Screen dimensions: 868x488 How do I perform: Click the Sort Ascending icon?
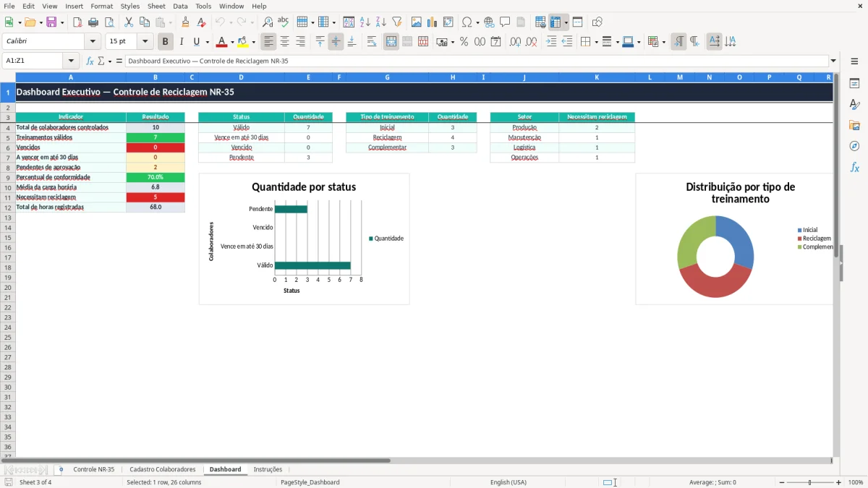(x=365, y=22)
